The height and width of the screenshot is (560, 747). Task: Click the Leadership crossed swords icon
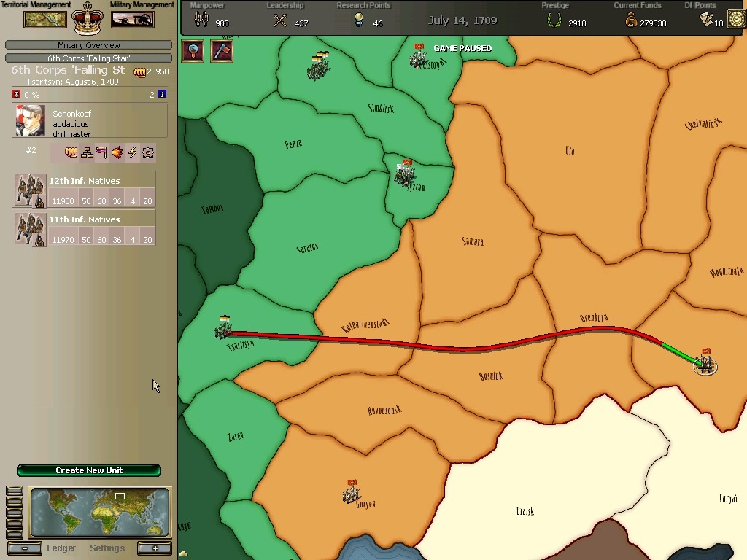(280, 20)
